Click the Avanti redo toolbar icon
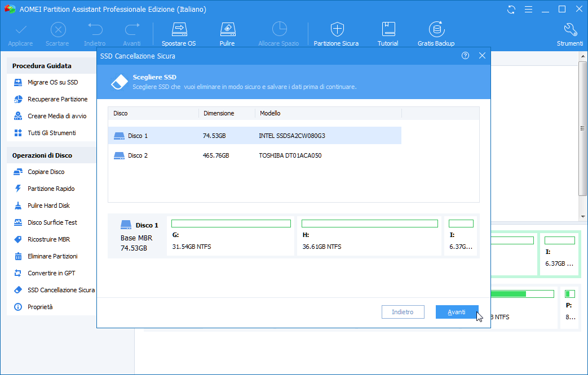Screen dimensions: 588x375 pos(132,34)
